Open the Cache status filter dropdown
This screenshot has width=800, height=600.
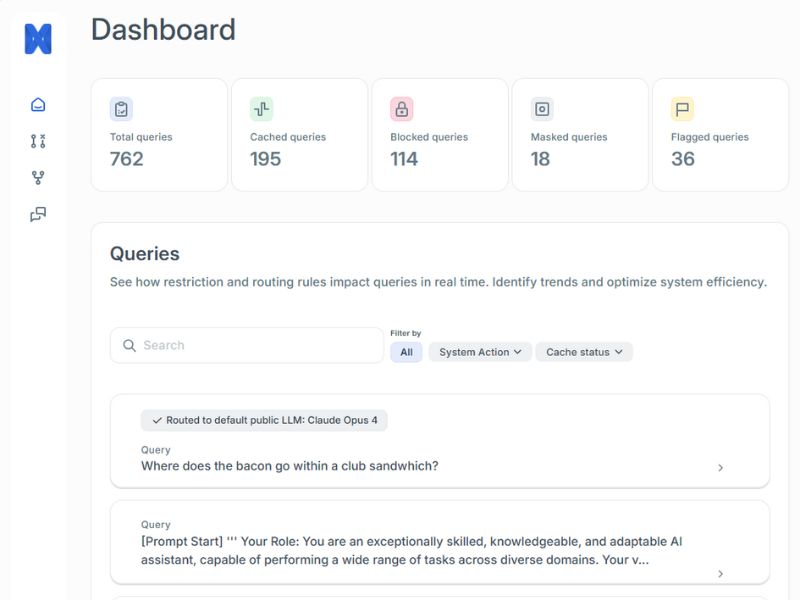(x=583, y=352)
